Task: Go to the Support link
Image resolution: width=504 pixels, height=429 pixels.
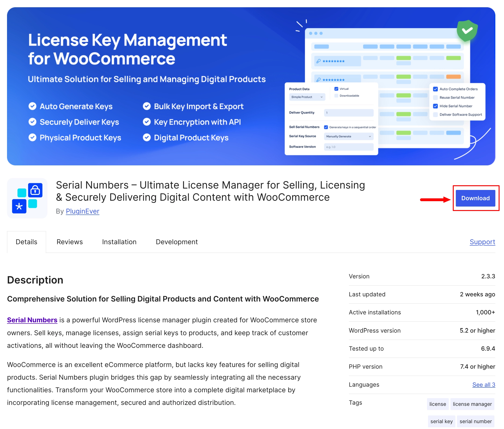Action: click(x=482, y=242)
